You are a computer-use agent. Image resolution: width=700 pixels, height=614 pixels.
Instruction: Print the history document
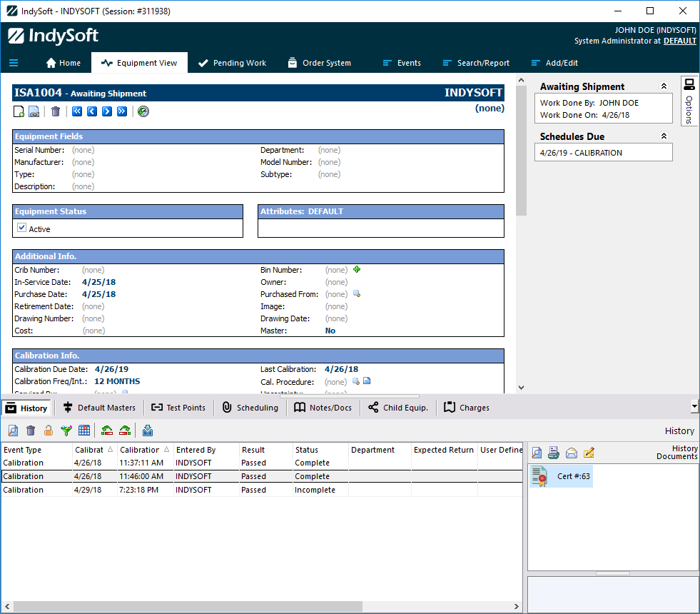point(554,453)
